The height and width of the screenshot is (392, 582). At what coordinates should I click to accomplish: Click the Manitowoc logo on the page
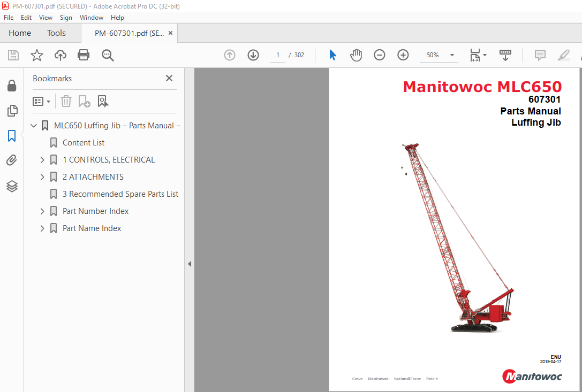click(x=532, y=376)
